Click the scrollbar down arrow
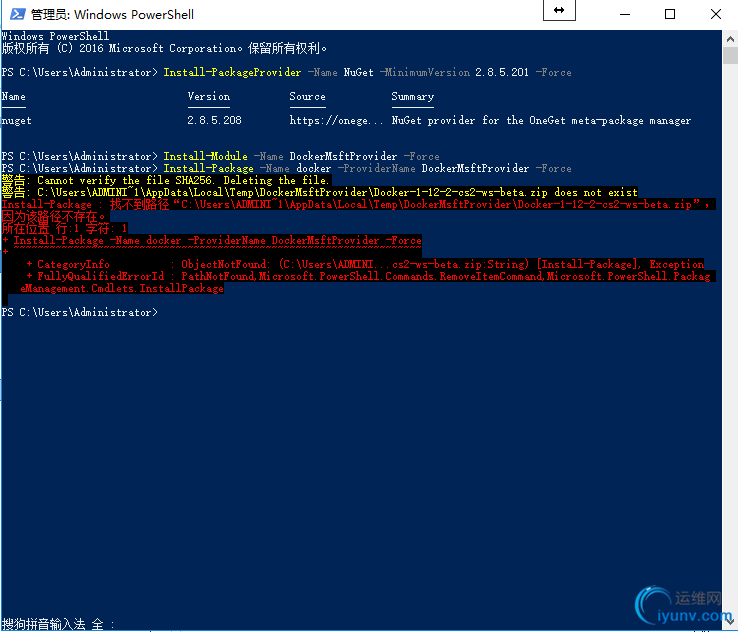This screenshot has width=738, height=632. point(730,622)
